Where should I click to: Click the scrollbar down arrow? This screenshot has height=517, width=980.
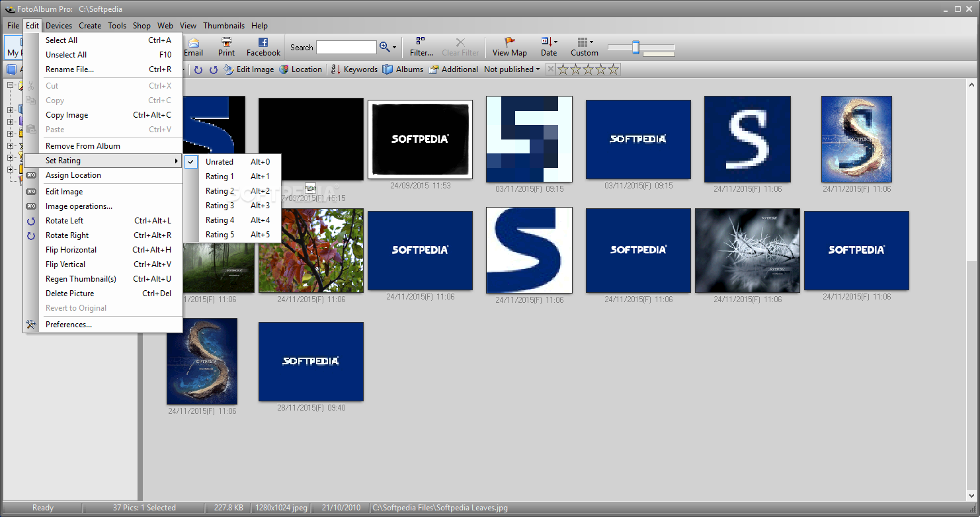tap(971, 496)
